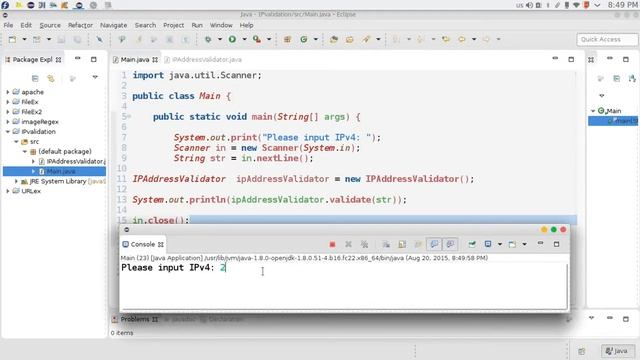Image resolution: width=640 pixels, height=360 pixels.
Task: Click the system volume icon
Action: (x=529, y=5)
